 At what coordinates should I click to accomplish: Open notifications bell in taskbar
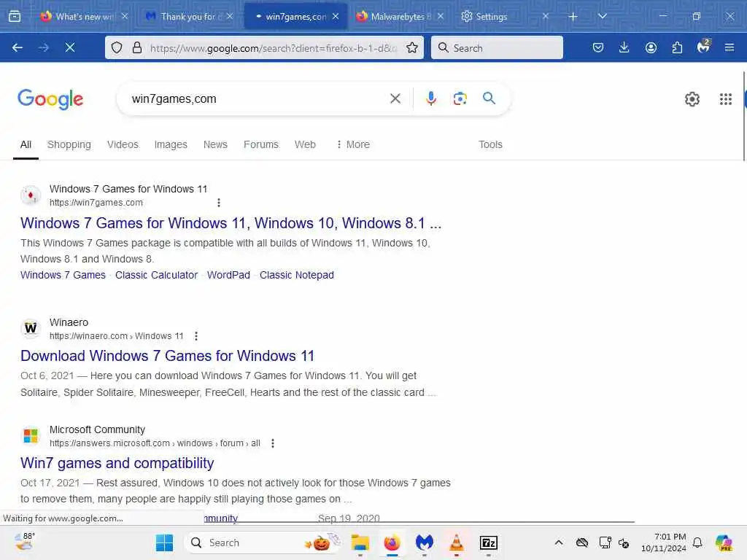[697, 542]
